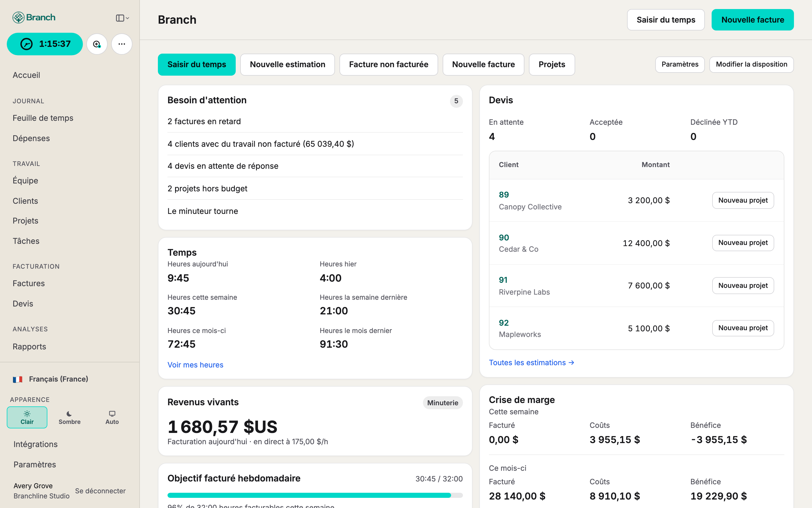Click the add-time magnifier icon button
Image resolution: width=812 pixels, height=508 pixels.
pos(97,44)
